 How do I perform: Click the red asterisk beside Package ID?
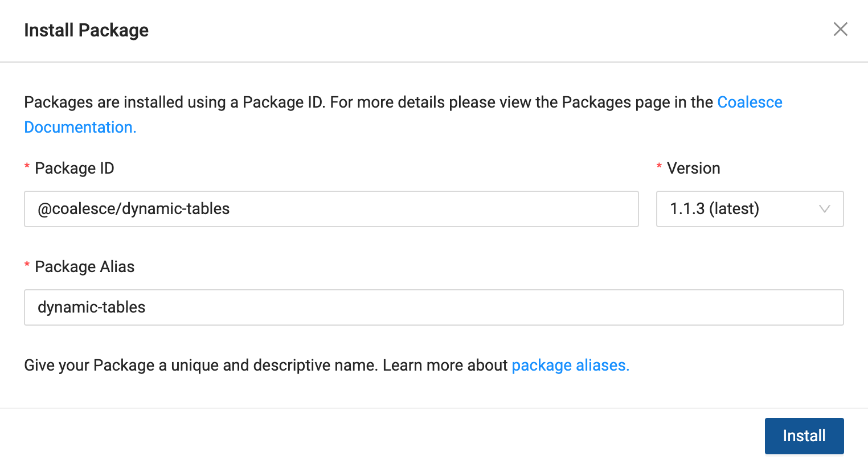[27, 167]
